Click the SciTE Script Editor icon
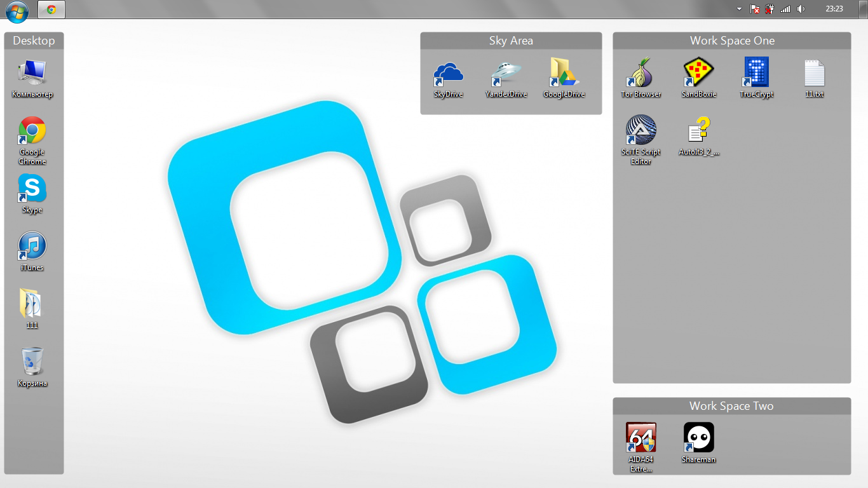The height and width of the screenshot is (488, 868). click(x=641, y=130)
